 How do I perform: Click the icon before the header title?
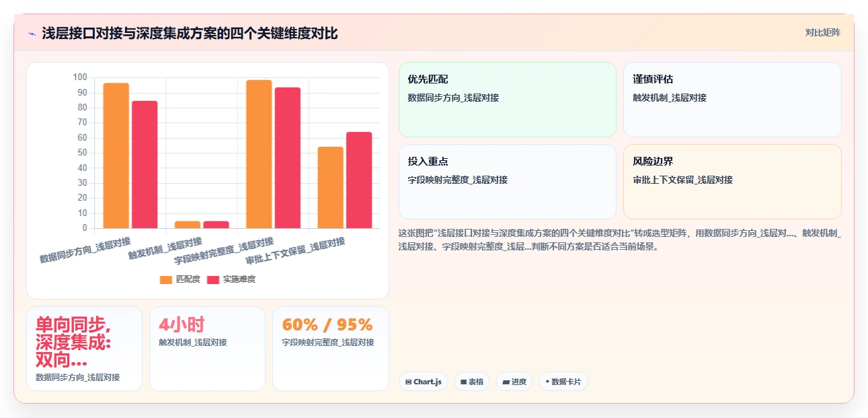click(32, 33)
